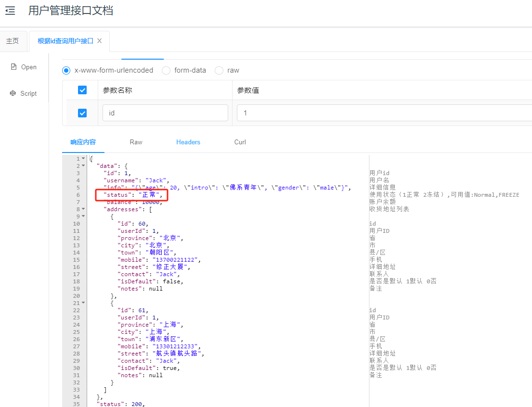
Task: Close the 根据id查询用户接口 tab
Action: pyautogui.click(x=99, y=41)
